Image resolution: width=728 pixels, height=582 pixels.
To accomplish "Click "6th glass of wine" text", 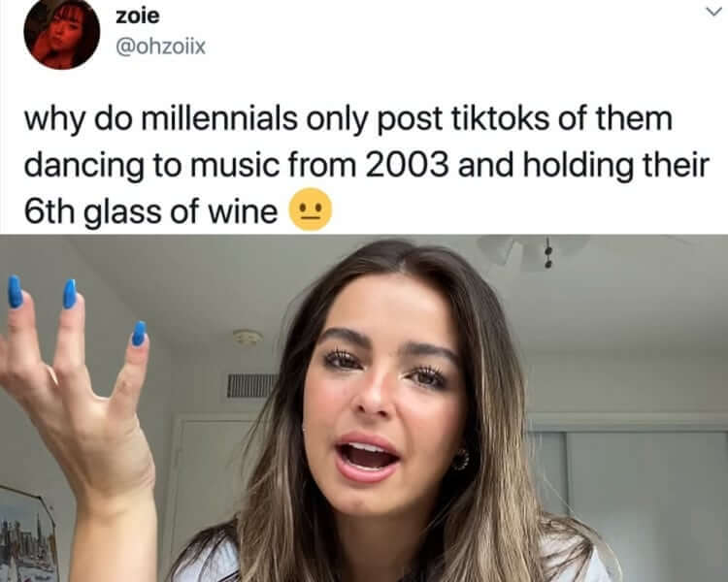I will (x=150, y=212).
